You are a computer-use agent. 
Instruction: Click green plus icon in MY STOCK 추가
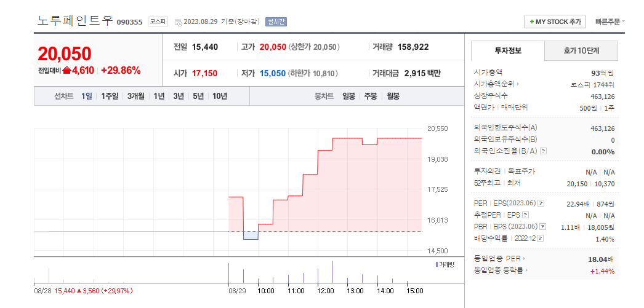coord(532,22)
